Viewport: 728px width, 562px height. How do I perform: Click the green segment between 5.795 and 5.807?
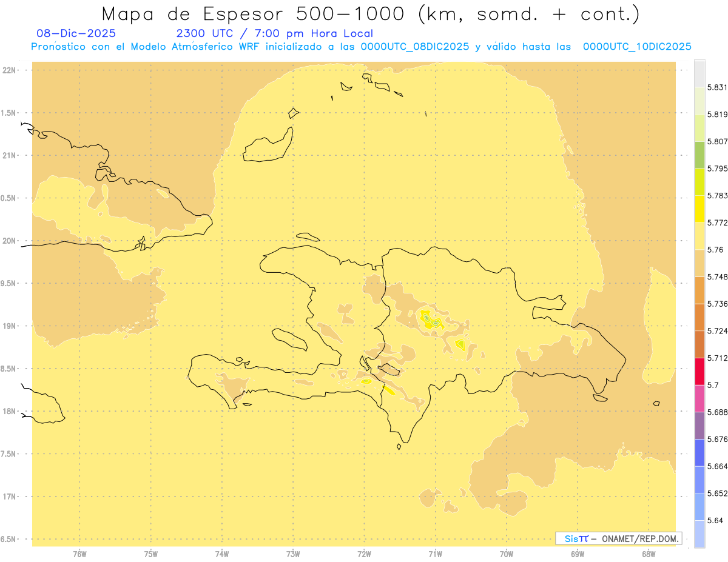pos(699,155)
